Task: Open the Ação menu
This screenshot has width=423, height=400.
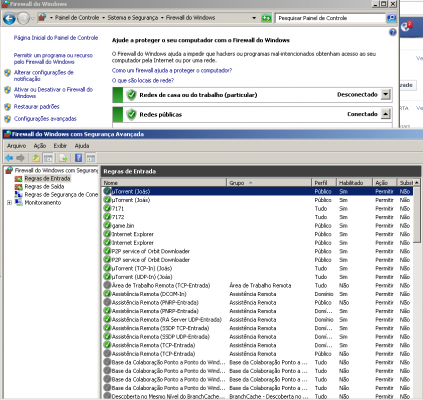Action: click(40, 146)
